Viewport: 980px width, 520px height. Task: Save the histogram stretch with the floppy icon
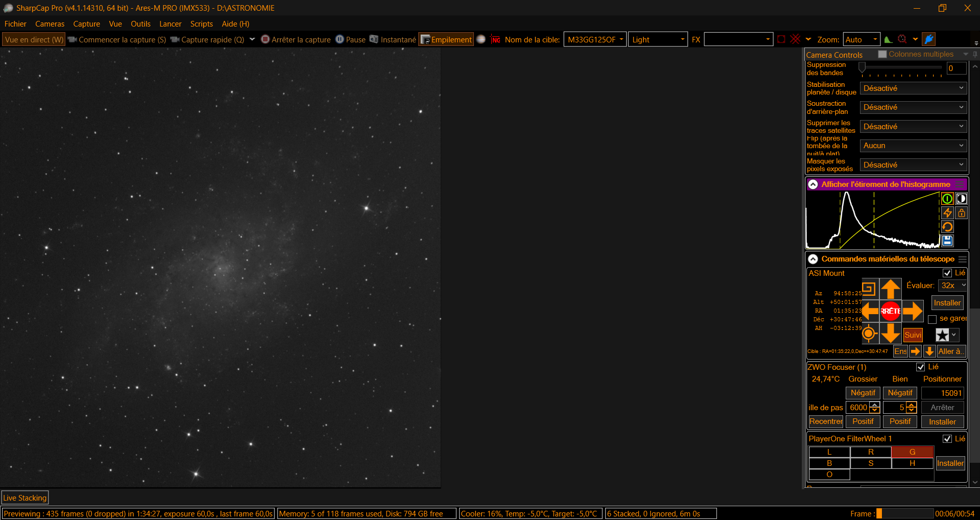pos(947,241)
